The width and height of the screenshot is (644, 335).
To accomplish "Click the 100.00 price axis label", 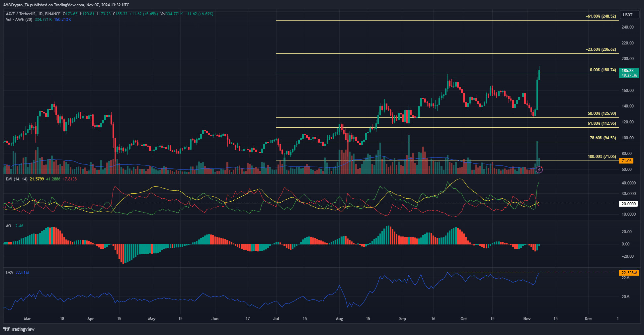I will 627,138.
